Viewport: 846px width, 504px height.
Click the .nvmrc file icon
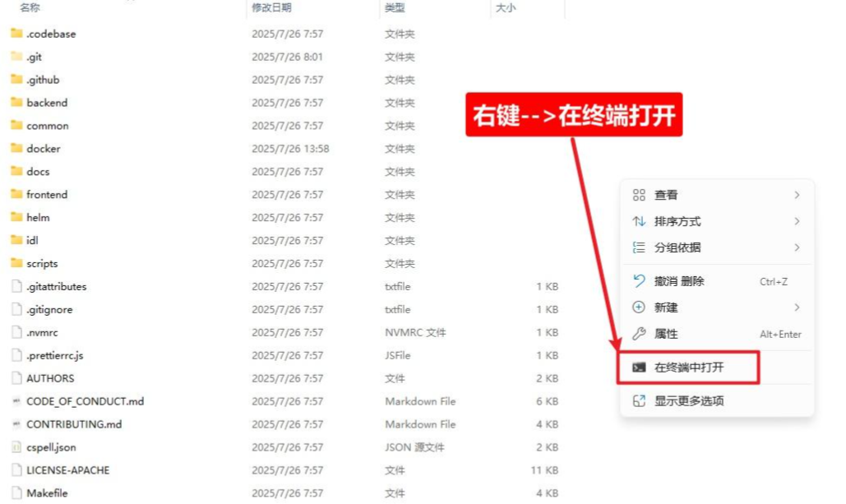click(x=16, y=332)
